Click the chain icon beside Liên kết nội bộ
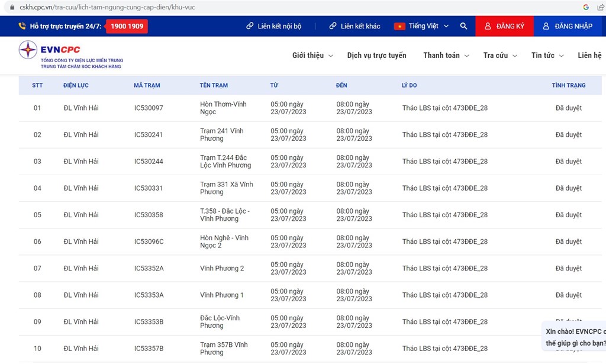Image resolution: width=606 pixels, height=364 pixels. 250,26
